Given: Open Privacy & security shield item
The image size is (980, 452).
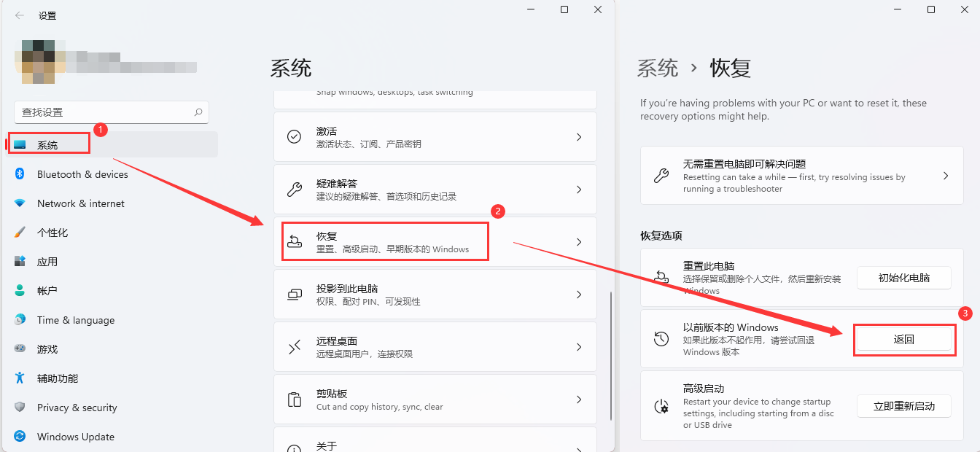Looking at the screenshot, I should click(x=77, y=408).
